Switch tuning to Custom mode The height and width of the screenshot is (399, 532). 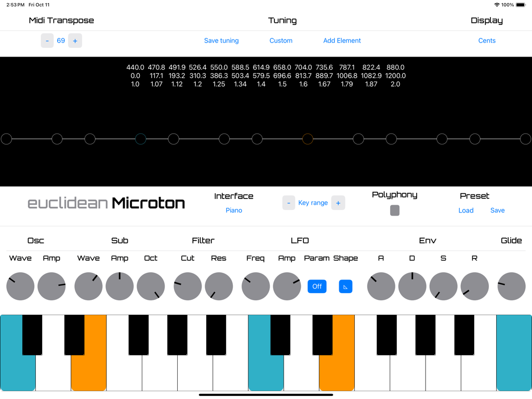pyautogui.click(x=281, y=40)
